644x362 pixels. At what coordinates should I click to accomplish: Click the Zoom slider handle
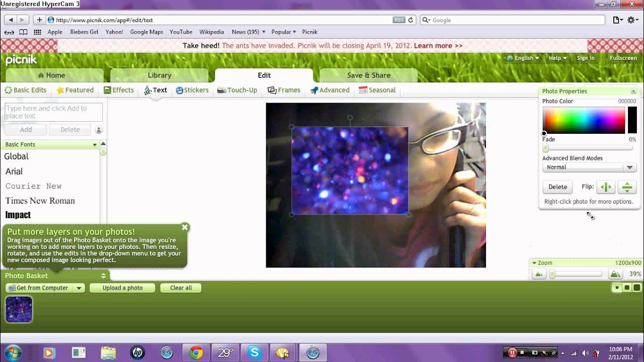tap(552, 274)
